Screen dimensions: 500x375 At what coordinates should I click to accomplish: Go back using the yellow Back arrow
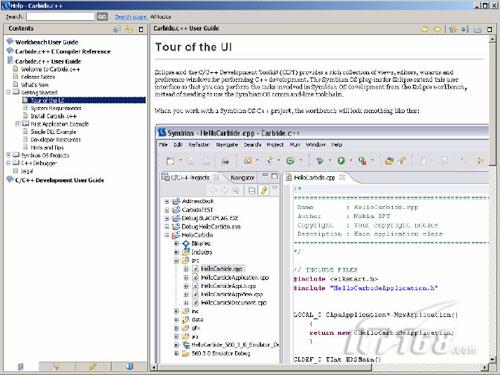pyautogui.click(x=425, y=29)
